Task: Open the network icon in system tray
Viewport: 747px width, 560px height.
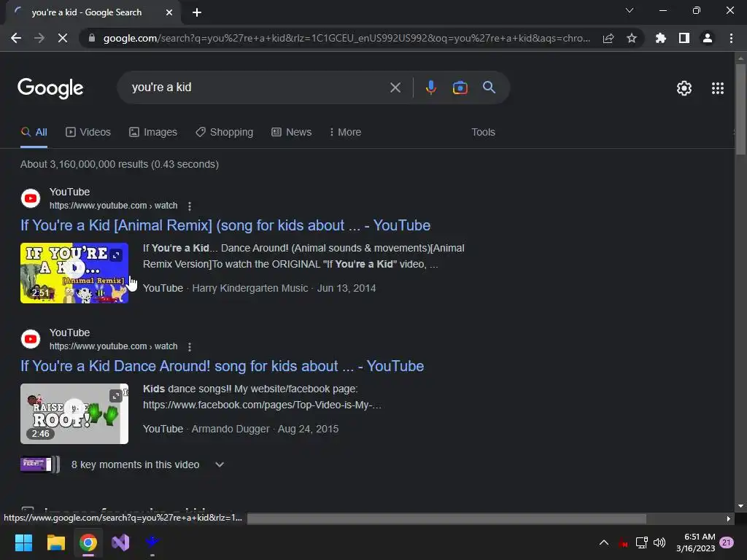Action: (642, 542)
